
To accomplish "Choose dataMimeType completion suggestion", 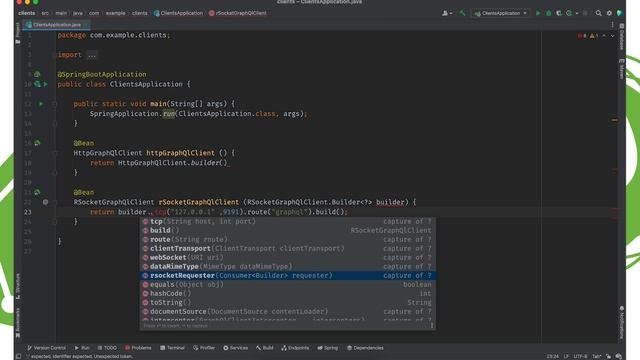I will (x=288, y=266).
